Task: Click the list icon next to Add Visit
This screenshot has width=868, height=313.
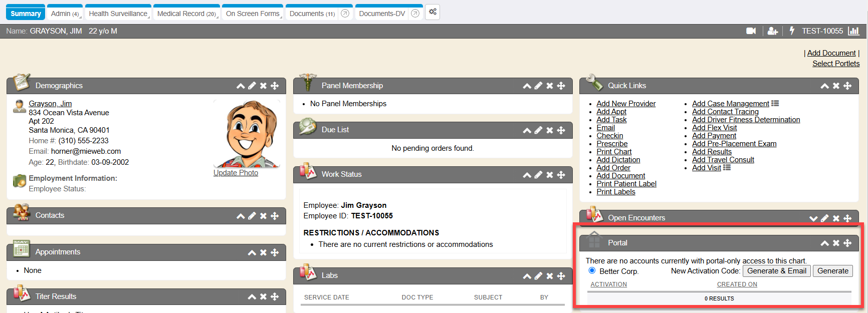Action: (727, 168)
